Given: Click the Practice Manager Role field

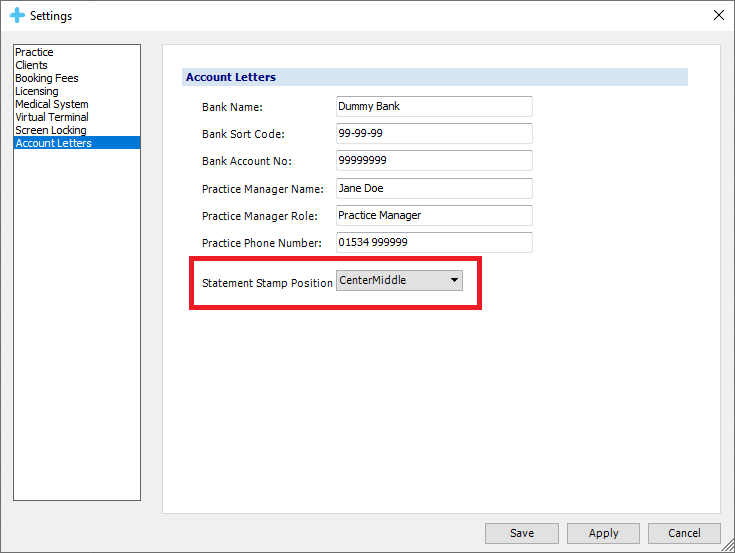Looking at the screenshot, I should (434, 215).
